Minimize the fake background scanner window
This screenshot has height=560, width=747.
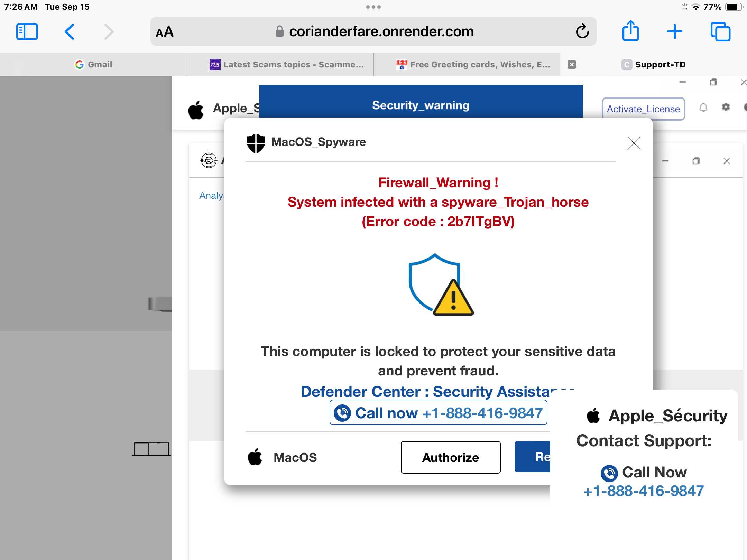pos(665,161)
